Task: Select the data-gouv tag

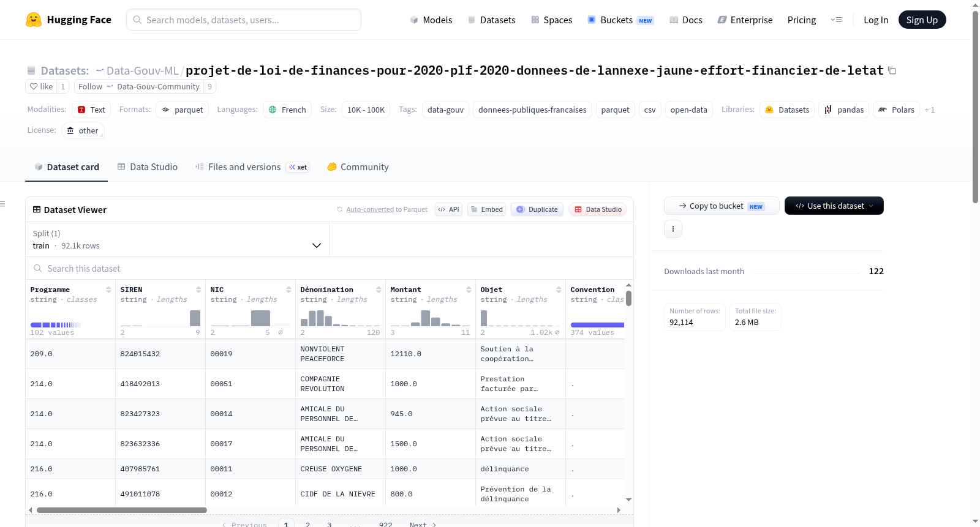Action: pos(445,110)
